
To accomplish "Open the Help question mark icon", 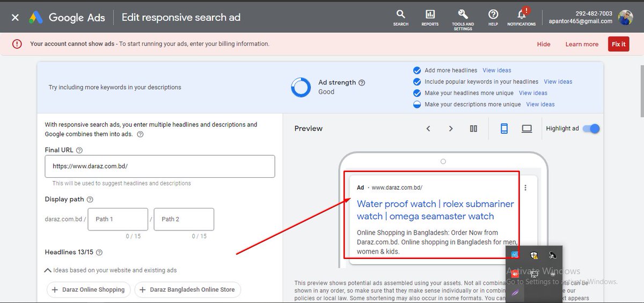I will (493, 17).
